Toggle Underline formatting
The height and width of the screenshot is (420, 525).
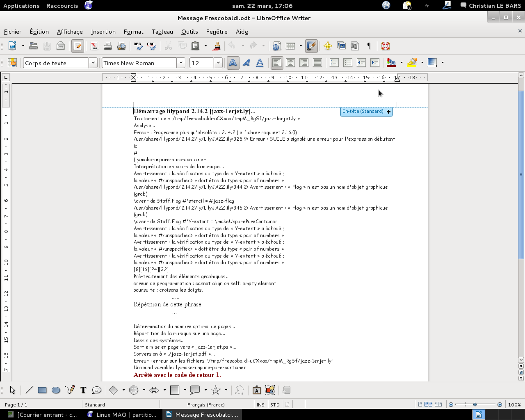pos(260,63)
